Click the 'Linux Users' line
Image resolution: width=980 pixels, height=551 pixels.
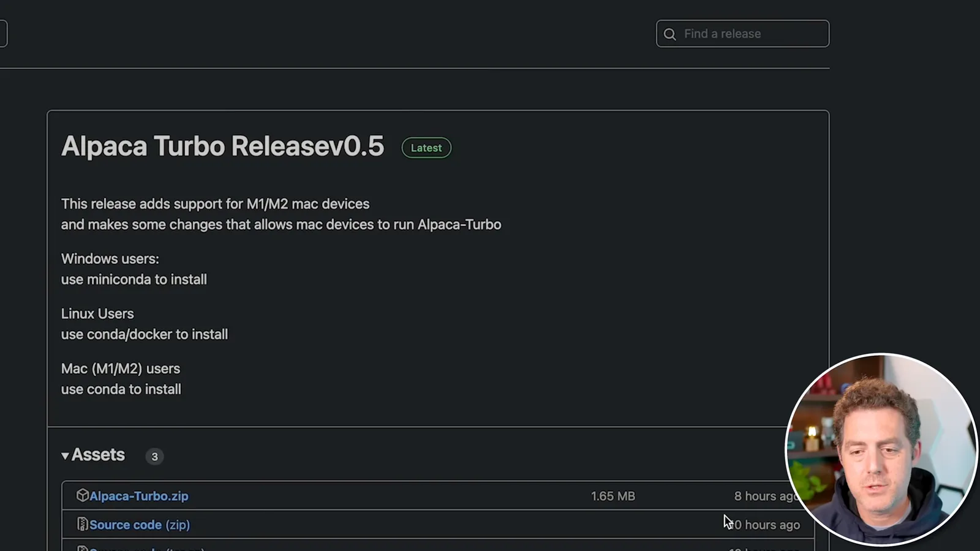[x=97, y=313]
